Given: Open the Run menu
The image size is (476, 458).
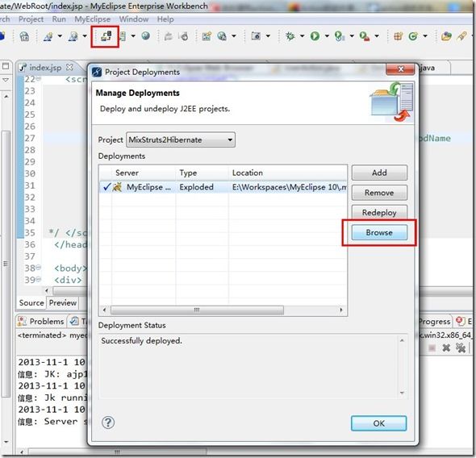Looking at the screenshot, I should [59, 19].
